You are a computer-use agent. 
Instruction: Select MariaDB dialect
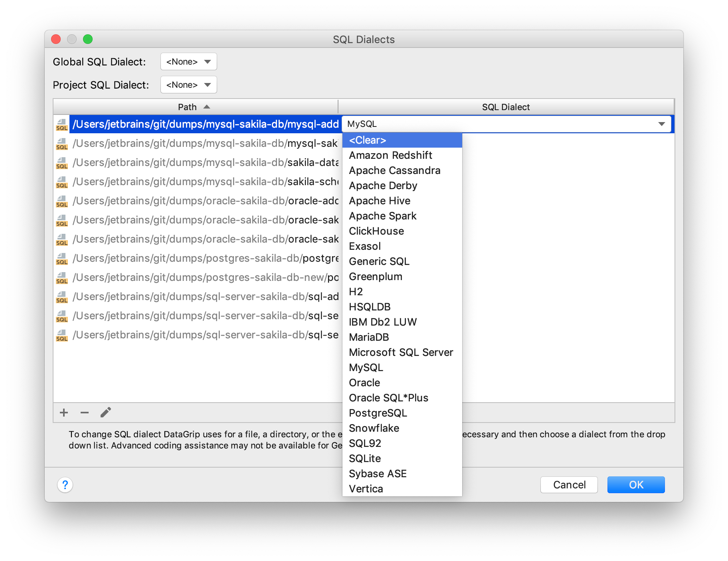tap(402, 337)
